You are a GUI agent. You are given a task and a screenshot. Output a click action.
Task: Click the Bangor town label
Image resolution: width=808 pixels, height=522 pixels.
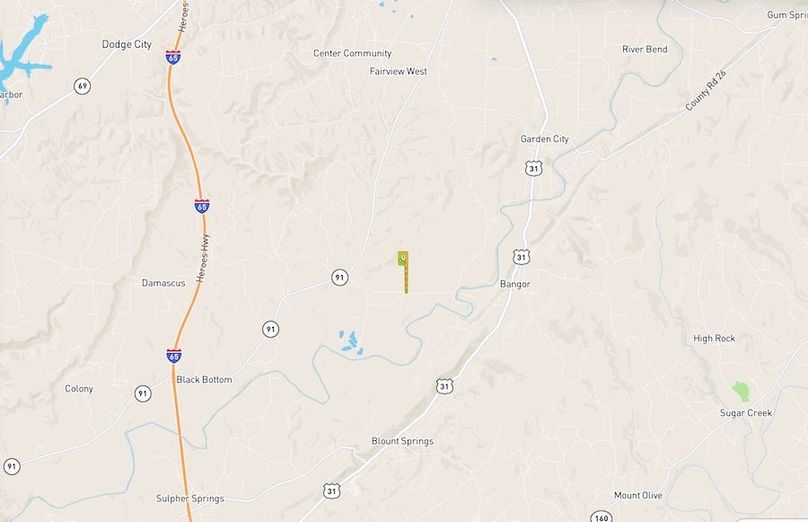[x=515, y=284]
